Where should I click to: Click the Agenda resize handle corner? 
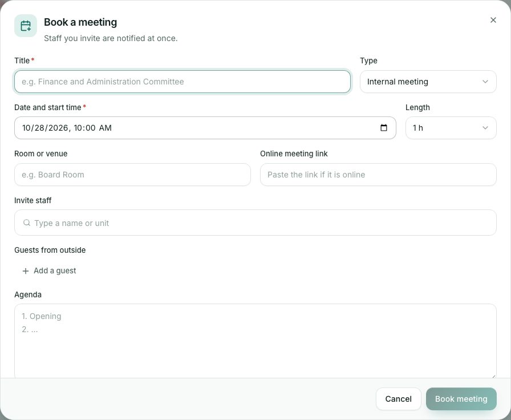point(493,376)
